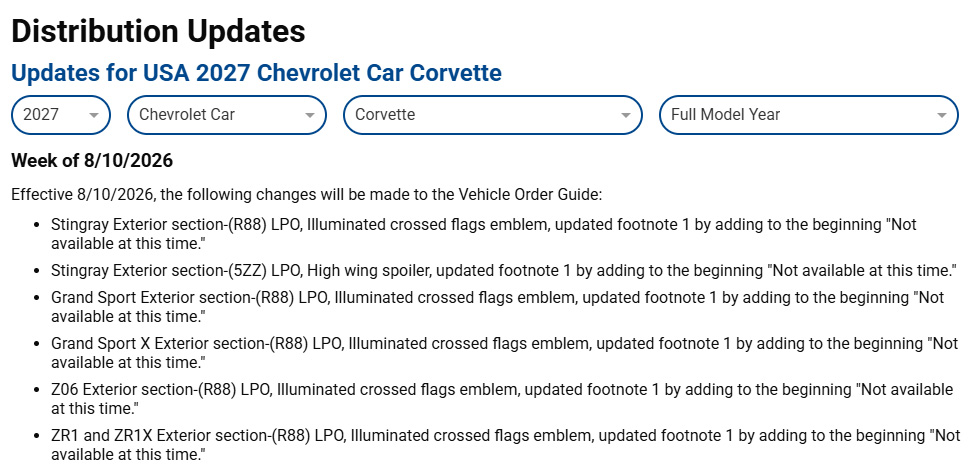Open the Full Model Year timeframe dropdown
This screenshot has height=470, width=977.
click(x=809, y=115)
